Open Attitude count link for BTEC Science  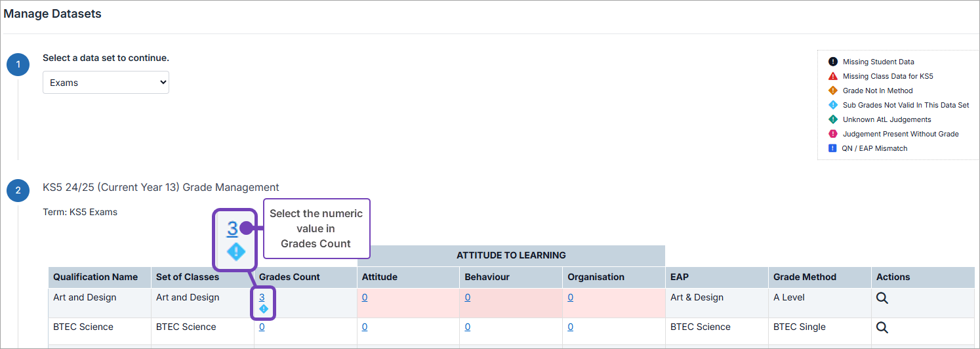(x=365, y=327)
